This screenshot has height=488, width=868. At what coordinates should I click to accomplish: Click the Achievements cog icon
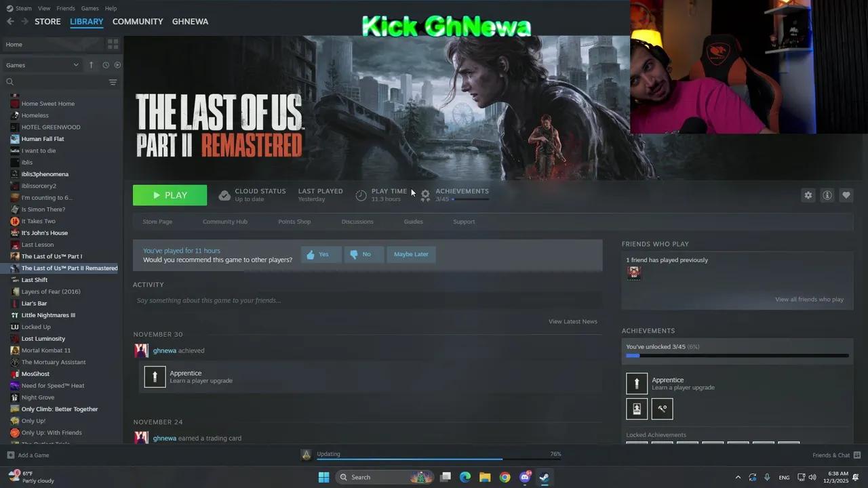[x=425, y=195]
